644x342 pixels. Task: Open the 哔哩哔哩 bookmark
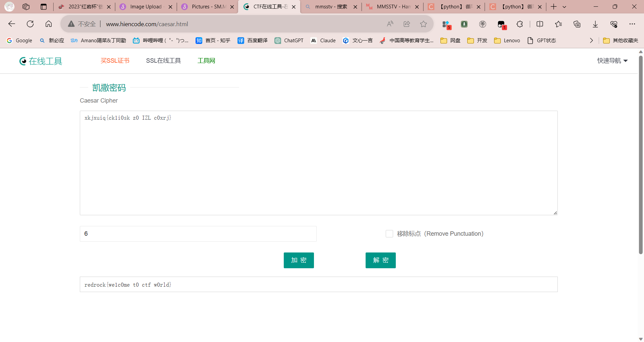pos(161,41)
